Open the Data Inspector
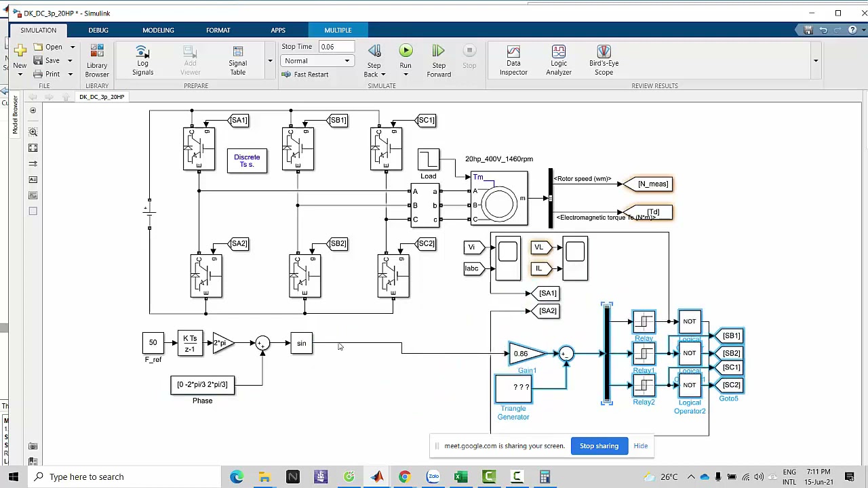 (x=513, y=61)
